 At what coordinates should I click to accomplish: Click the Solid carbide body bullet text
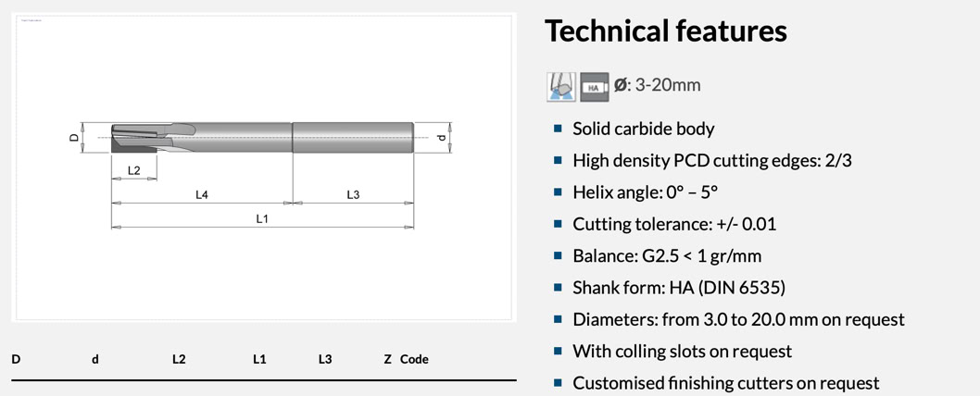click(x=644, y=129)
